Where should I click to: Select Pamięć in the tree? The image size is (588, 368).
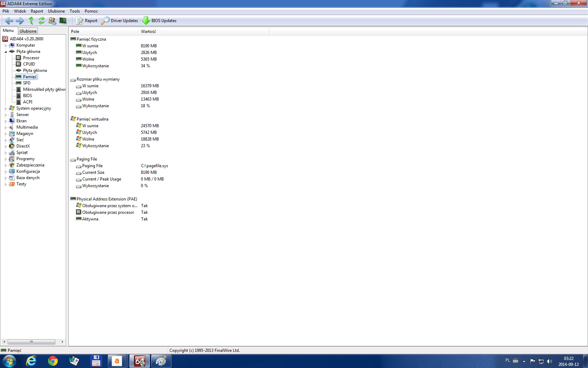pyautogui.click(x=30, y=77)
